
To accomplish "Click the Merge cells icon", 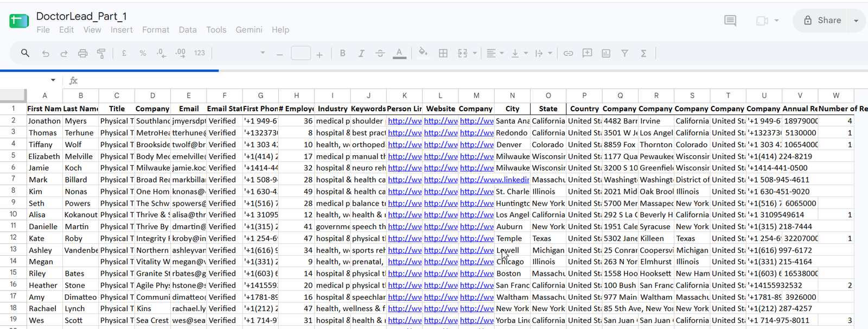I will (462, 53).
